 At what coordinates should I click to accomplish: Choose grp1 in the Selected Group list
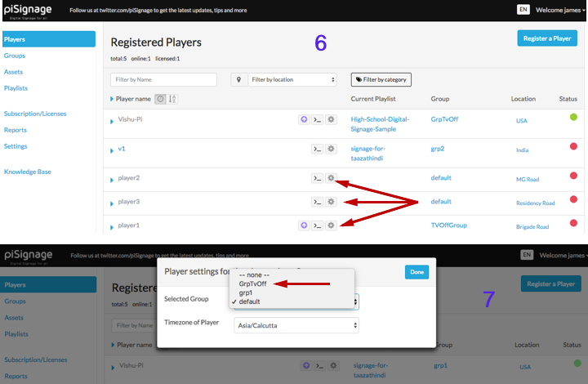click(245, 292)
